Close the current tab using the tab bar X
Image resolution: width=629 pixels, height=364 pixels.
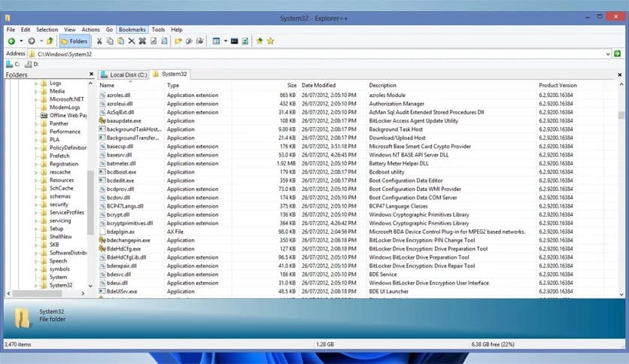(x=619, y=74)
